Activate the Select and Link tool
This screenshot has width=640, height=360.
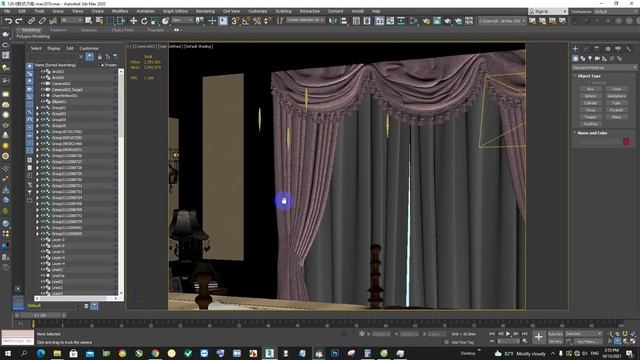click(31, 20)
